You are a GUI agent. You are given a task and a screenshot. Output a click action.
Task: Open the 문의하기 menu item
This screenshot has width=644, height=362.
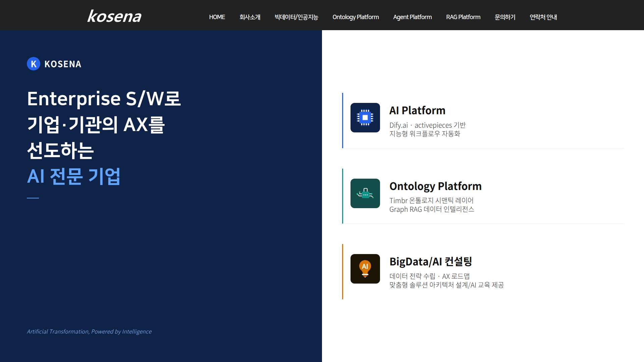pos(505,17)
